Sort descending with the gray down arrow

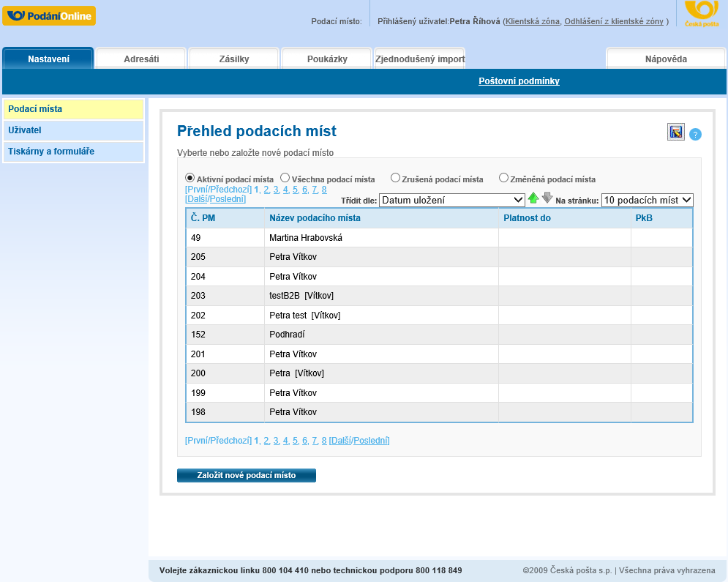547,198
